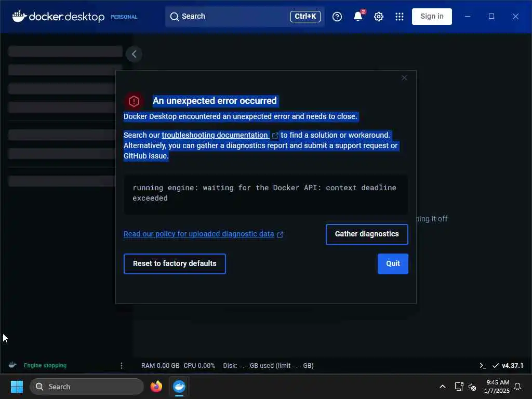Open the settings gear icon

tap(379, 17)
